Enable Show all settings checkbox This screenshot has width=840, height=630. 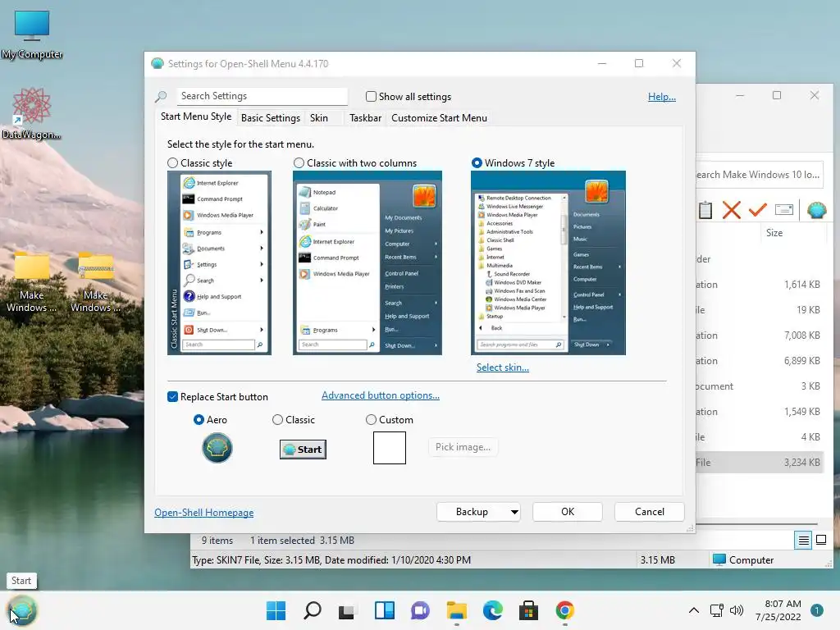tap(371, 97)
